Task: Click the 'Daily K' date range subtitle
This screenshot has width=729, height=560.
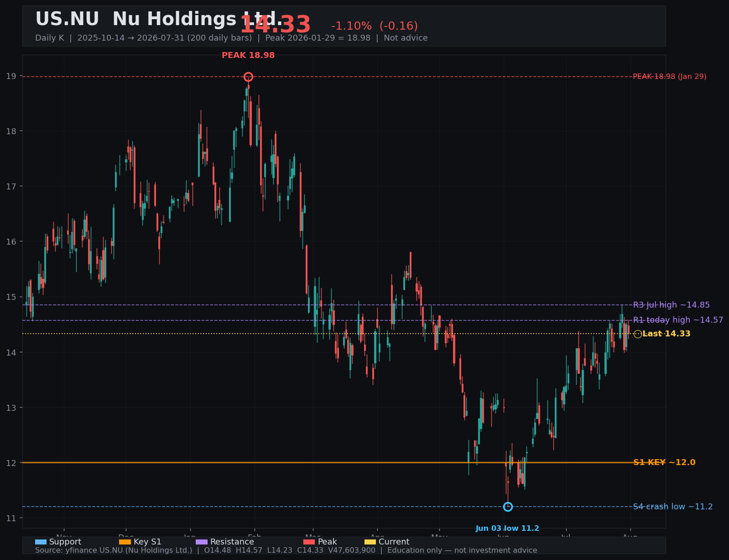Action: tap(231, 38)
